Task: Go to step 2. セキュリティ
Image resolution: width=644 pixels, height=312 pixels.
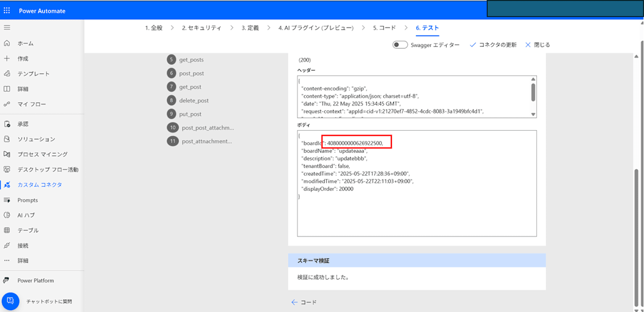Action: tap(201, 28)
